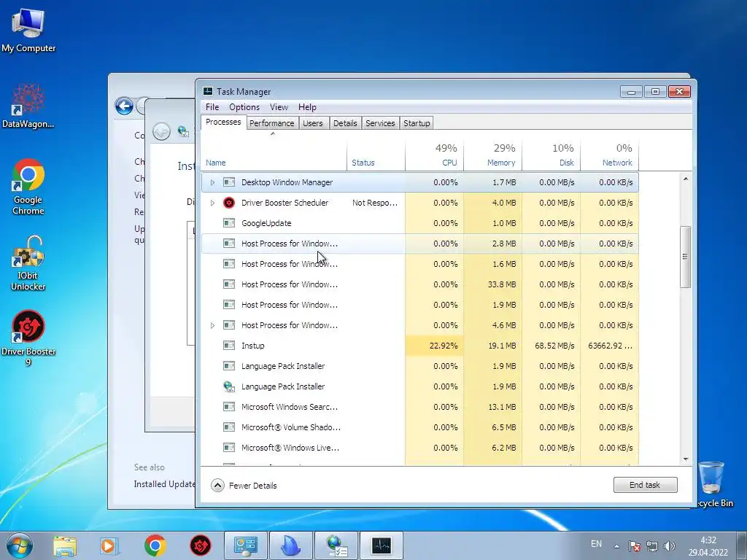The image size is (747, 560).
Task: Open the File menu
Action: [212, 107]
